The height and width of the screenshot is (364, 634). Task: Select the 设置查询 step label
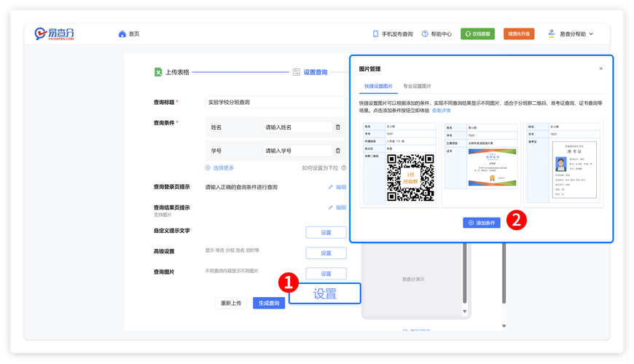point(316,72)
